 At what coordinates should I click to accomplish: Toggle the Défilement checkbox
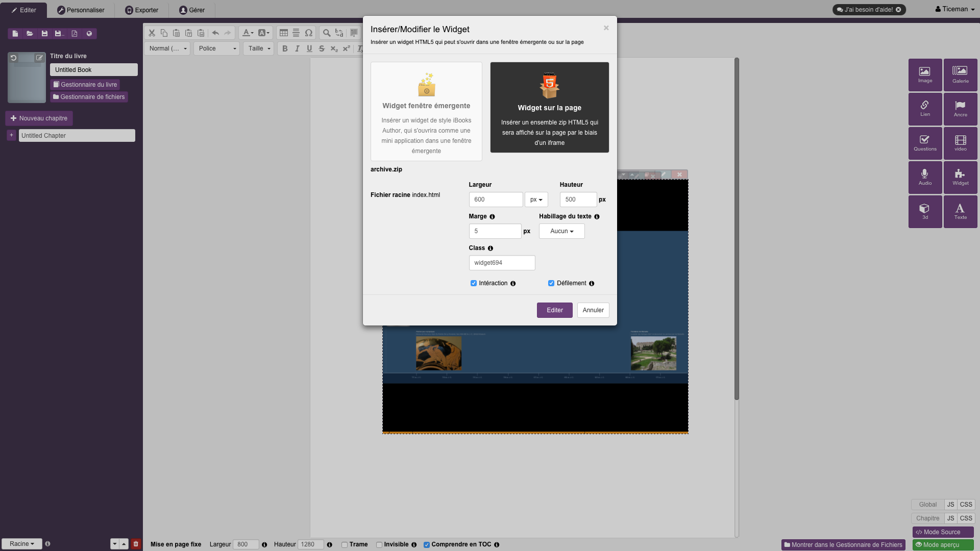[551, 283]
